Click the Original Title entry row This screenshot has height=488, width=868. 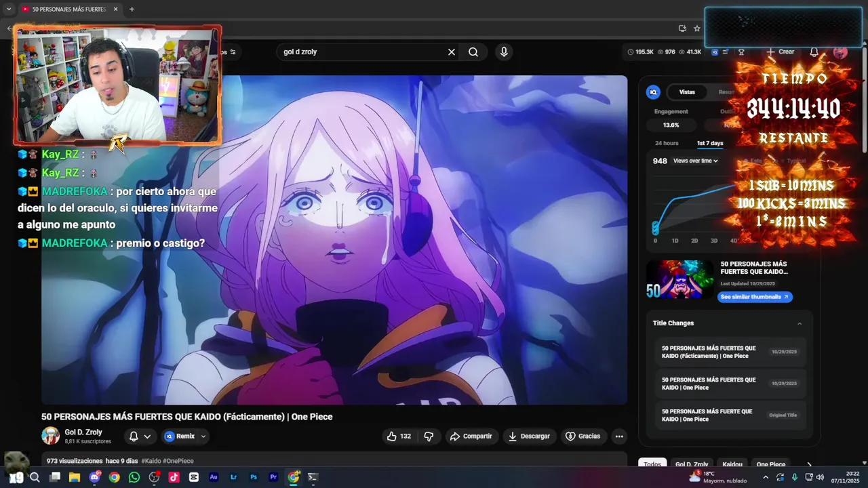click(729, 415)
